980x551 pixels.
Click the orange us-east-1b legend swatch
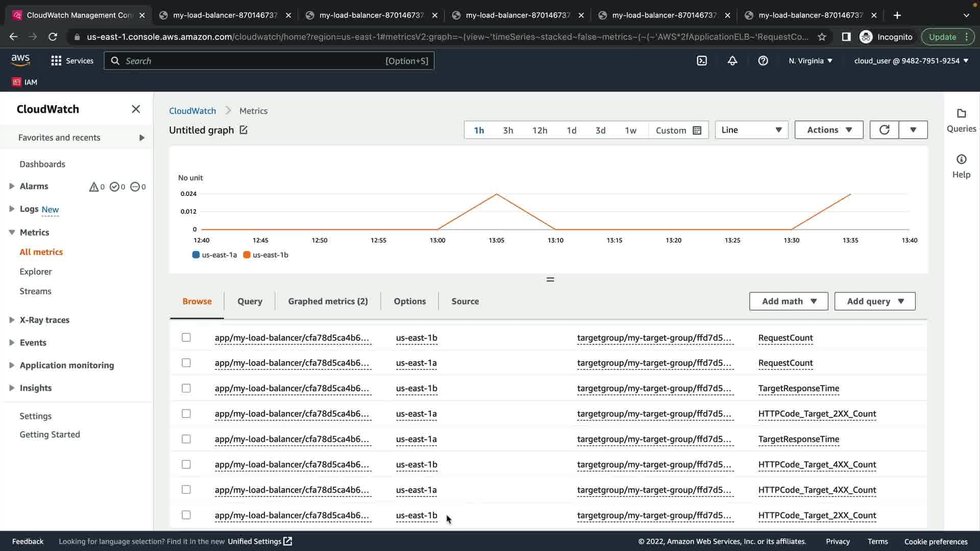point(247,255)
